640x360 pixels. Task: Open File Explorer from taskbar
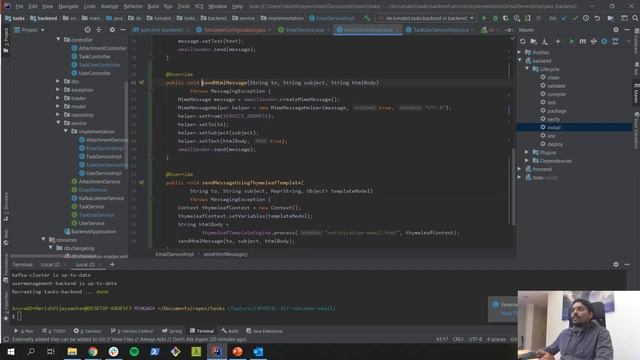72,351
